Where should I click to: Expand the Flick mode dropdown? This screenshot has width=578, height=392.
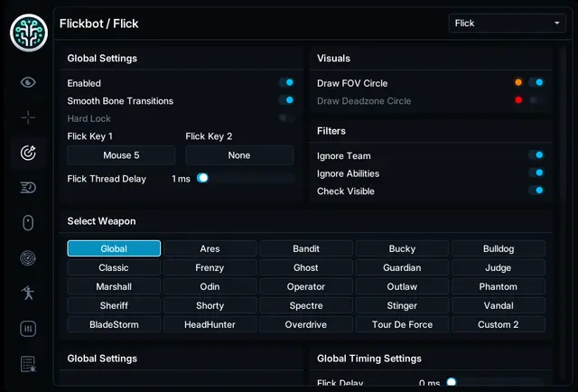click(508, 23)
